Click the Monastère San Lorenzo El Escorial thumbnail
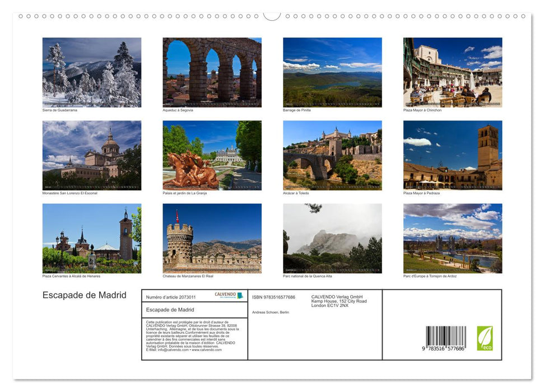 91,155
